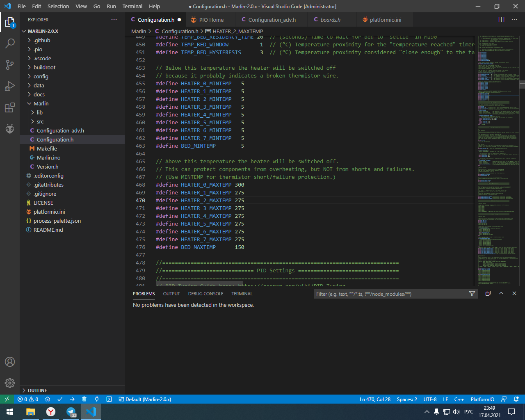
Task: Open the Run and Debug view
Action: coord(10,86)
